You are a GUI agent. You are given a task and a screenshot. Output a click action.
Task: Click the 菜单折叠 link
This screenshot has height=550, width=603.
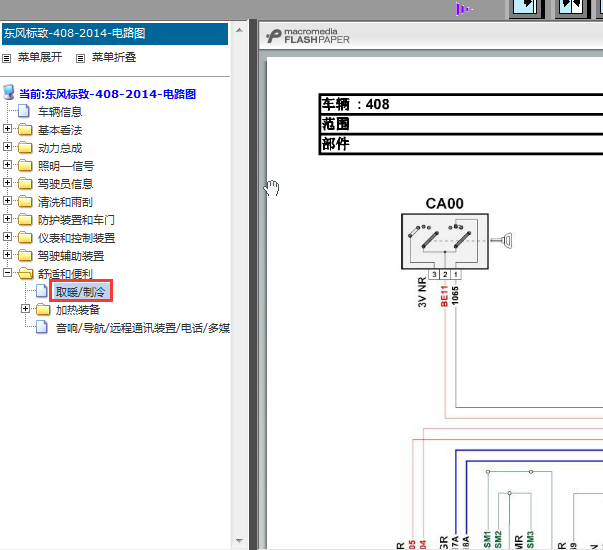click(x=114, y=57)
